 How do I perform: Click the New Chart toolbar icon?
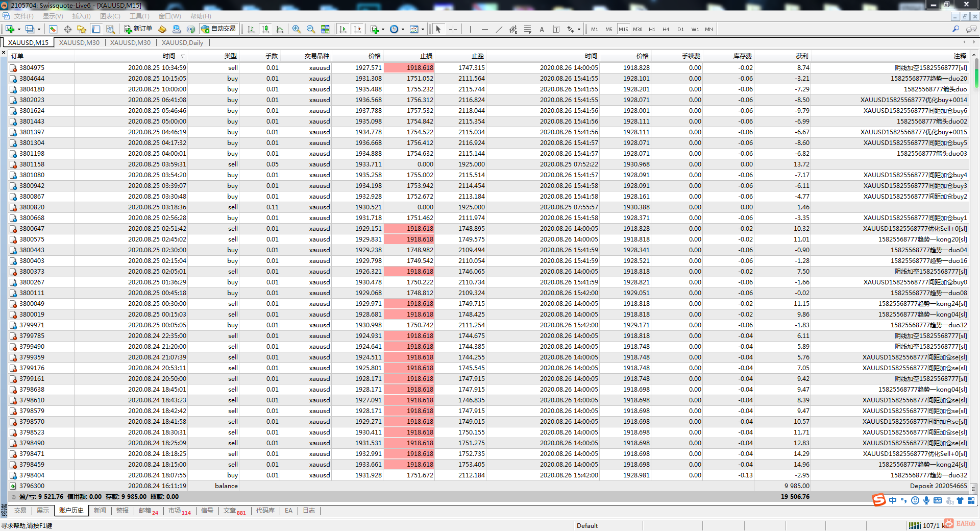(10, 29)
